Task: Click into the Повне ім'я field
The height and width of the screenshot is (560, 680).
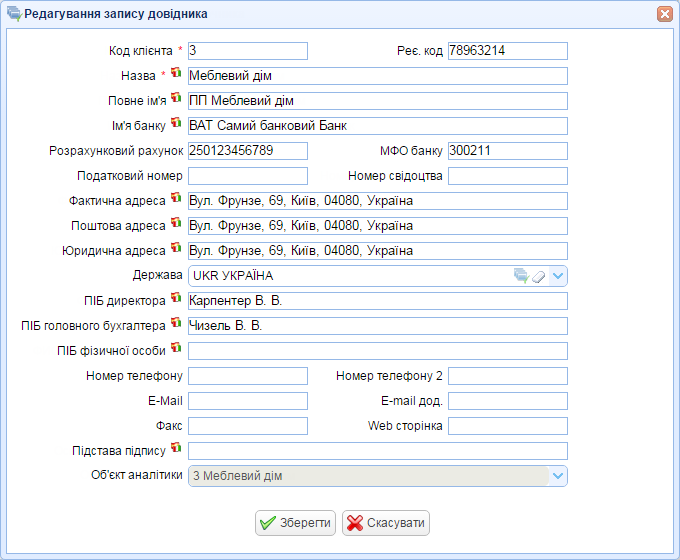Action: coord(378,101)
